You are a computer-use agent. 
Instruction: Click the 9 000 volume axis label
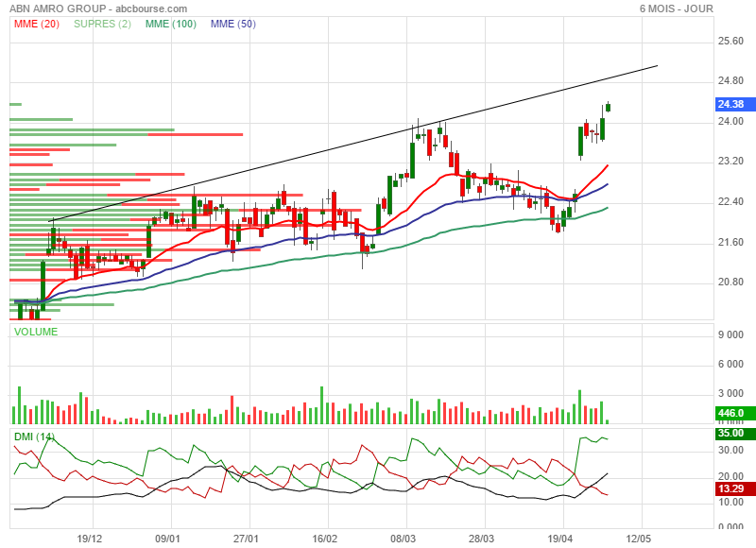click(730, 335)
